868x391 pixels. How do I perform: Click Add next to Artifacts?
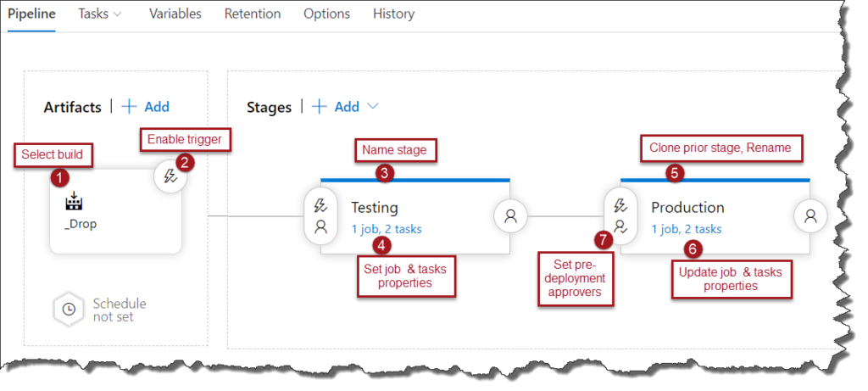point(145,107)
